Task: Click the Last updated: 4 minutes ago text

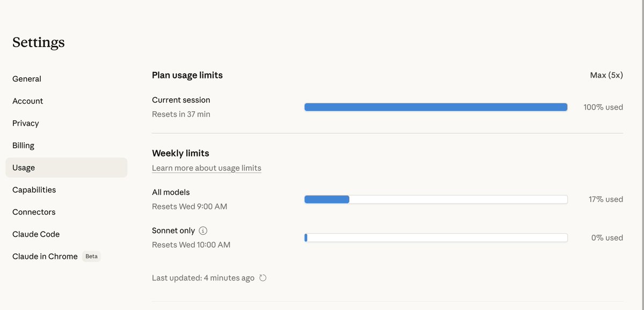Action: tap(203, 278)
